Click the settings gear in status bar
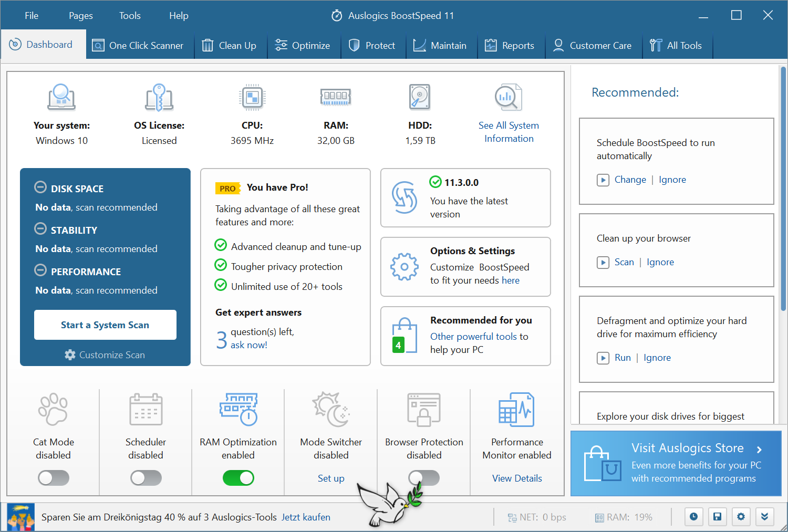The height and width of the screenshot is (532, 788). click(741, 517)
